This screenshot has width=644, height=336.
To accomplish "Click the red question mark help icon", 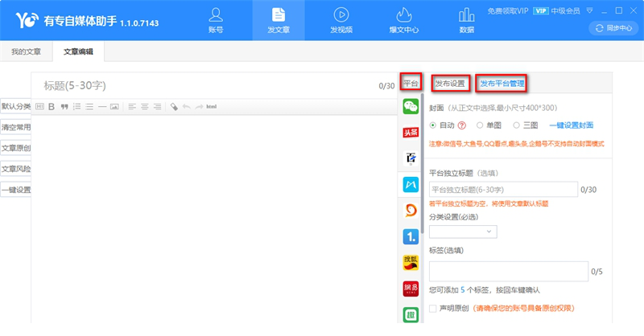I will click(x=462, y=125).
